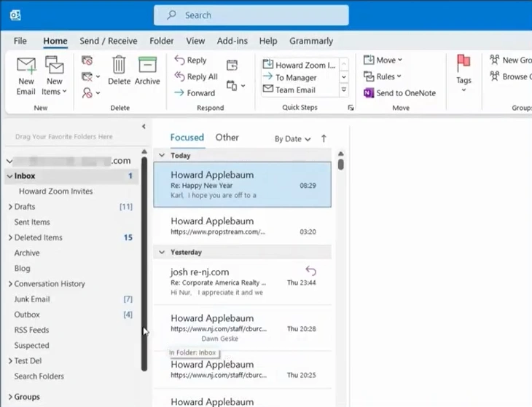The image size is (532, 407).
Task: Create a New Email
Action: pos(26,76)
